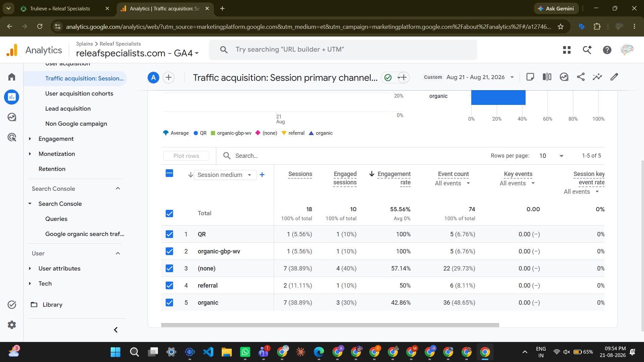This screenshot has height=362, width=644.
Task: Open the Library link
Action: click(52, 305)
